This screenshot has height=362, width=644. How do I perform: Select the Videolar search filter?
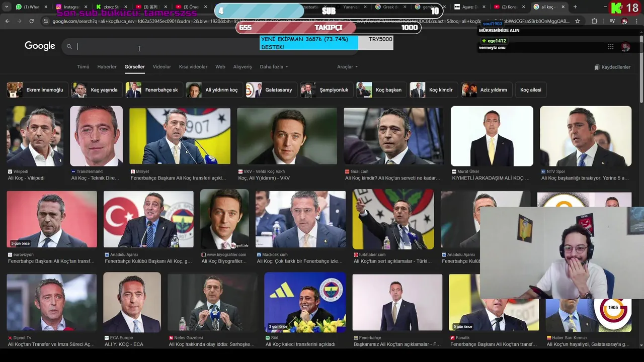pyautogui.click(x=162, y=67)
